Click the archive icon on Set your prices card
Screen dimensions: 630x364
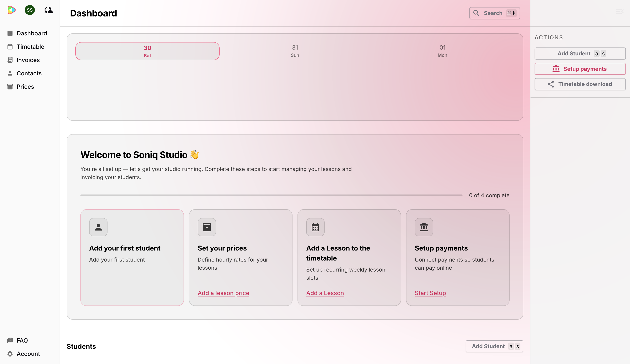[x=207, y=227]
